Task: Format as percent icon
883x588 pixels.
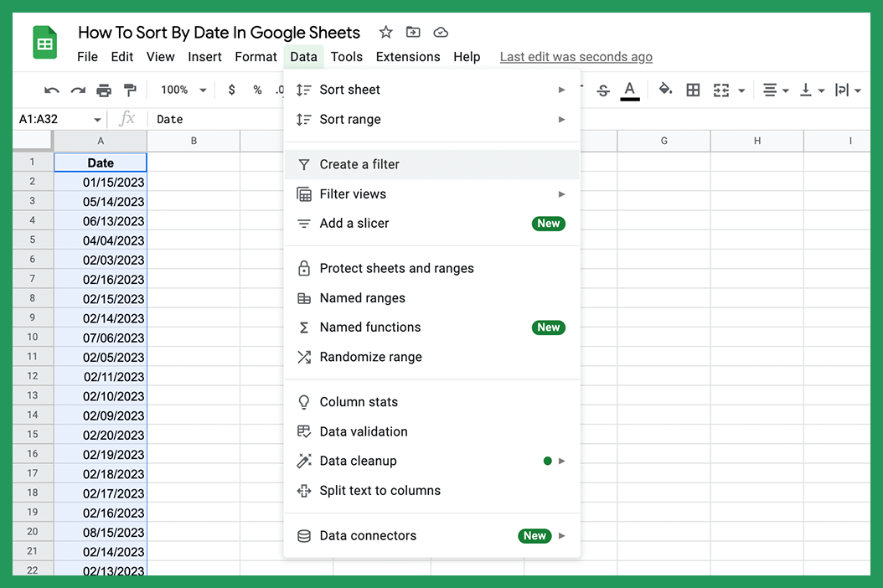Action: pyautogui.click(x=257, y=90)
